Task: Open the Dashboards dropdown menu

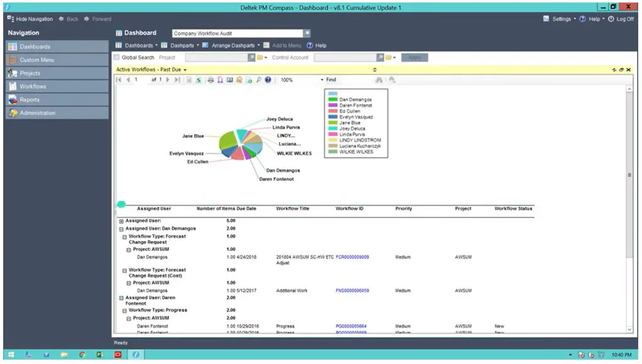Action: coord(137,45)
